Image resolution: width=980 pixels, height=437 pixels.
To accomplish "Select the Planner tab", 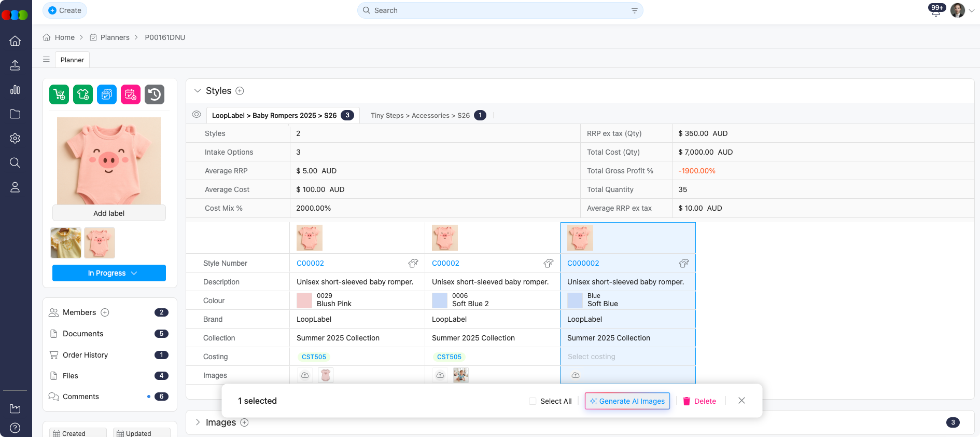I will click(x=72, y=60).
